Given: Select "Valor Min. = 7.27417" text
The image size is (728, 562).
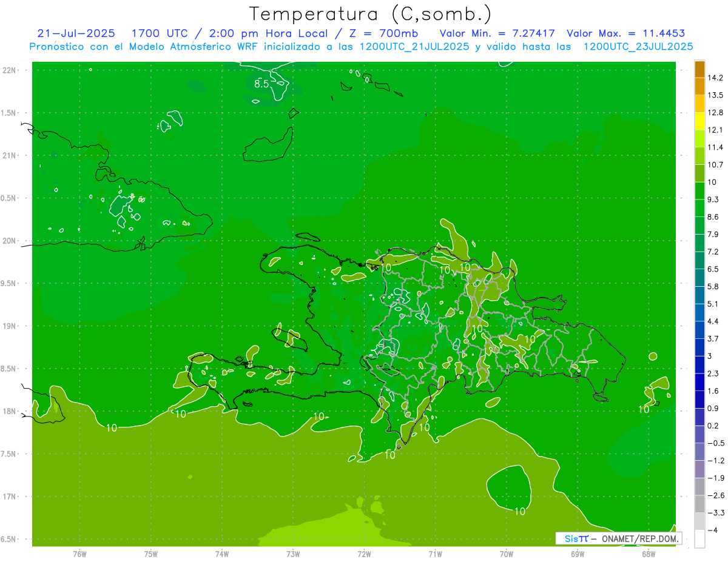Looking at the screenshot, I should pyautogui.click(x=497, y=33).
